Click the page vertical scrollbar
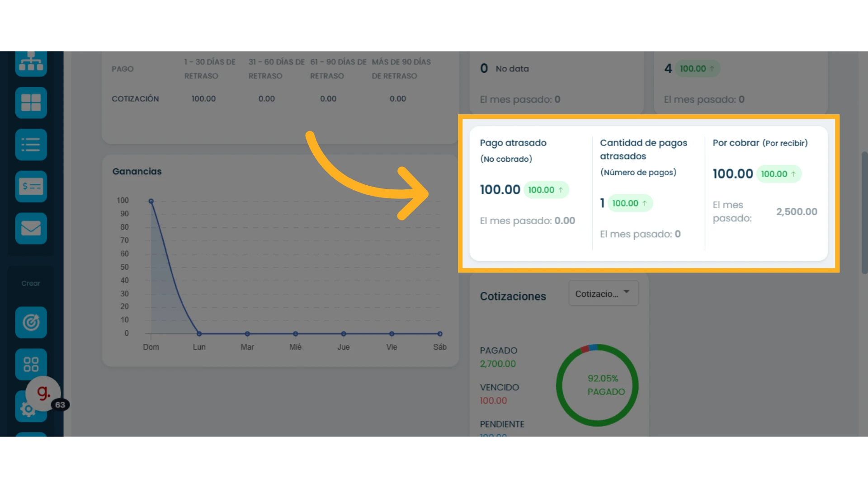 (864, 212)
